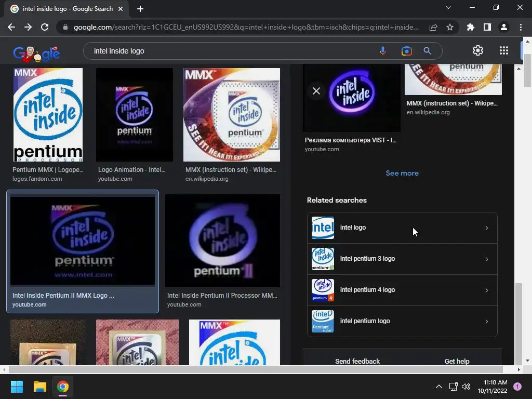Open MMX instruction set Wikipedia image

[232, 115]
